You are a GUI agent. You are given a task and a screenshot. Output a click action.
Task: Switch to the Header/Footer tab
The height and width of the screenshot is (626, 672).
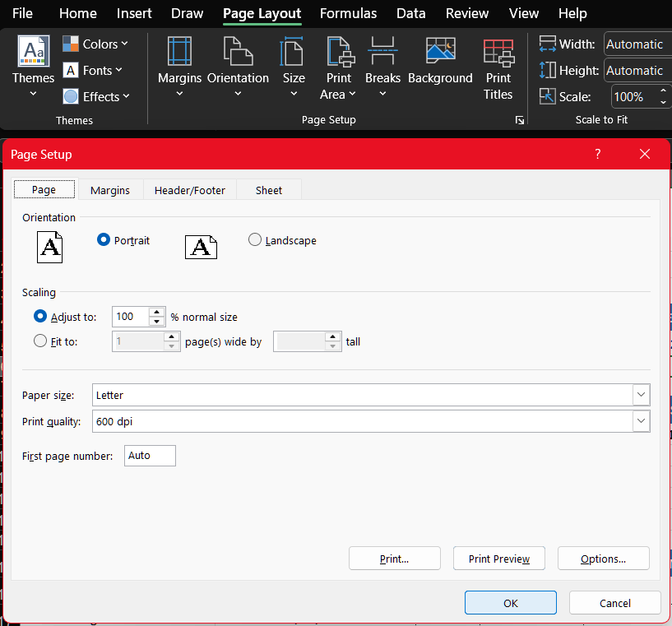tap(190, 190)
